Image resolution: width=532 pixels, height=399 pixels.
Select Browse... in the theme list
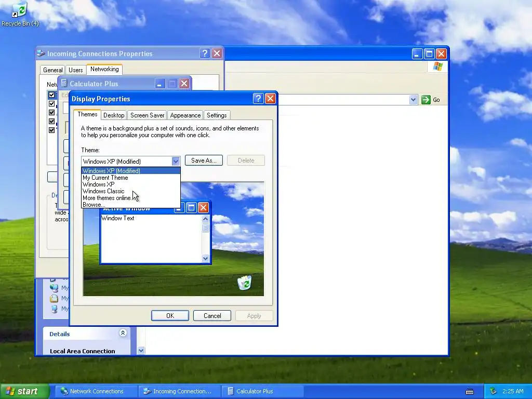click(130, 205)
